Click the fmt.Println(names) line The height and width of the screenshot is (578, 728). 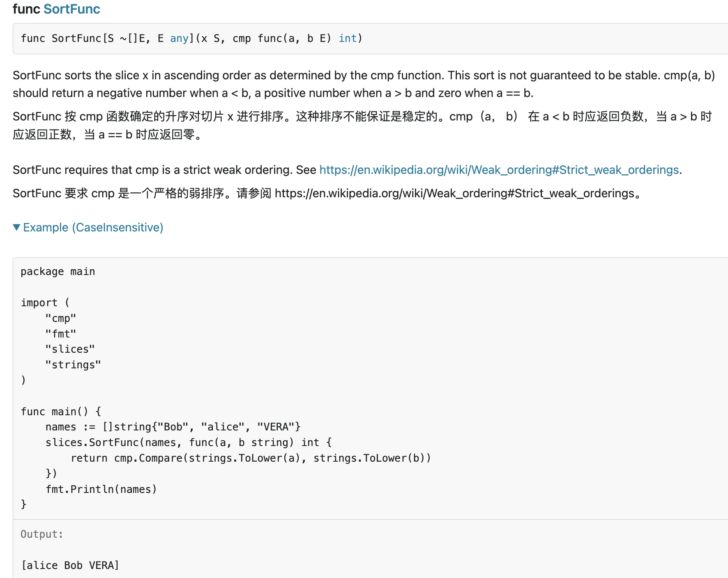pyautogui.click(x=101, y=489)
